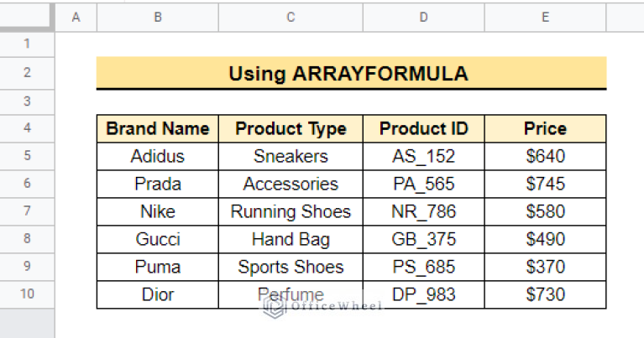Screen dimensions: 644x338
Task: Click the cell containing Running Shoes
Action: tap(291, 211)
